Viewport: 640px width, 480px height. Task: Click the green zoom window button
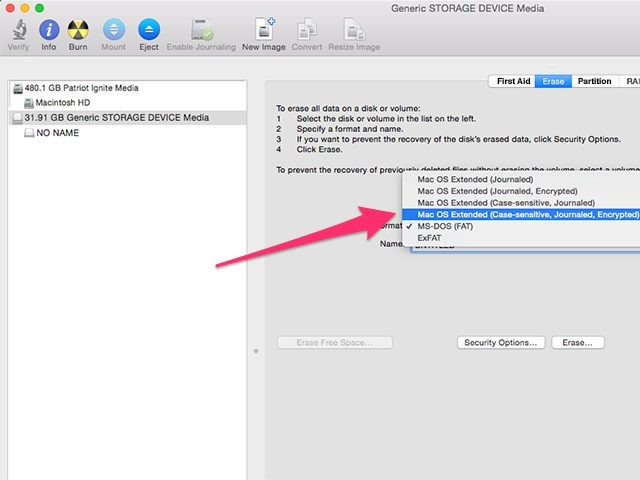pos(39,8)
